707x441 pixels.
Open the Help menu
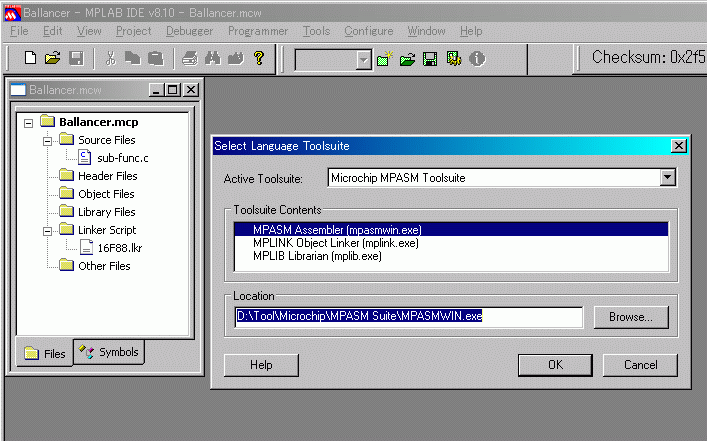(x=471, y=31)
